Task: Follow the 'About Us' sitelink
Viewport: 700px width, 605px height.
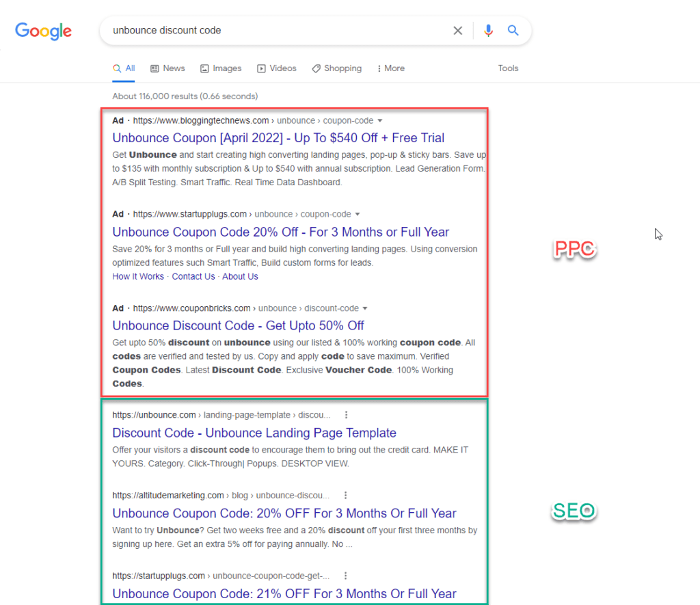Action: [x=240, y=276]
